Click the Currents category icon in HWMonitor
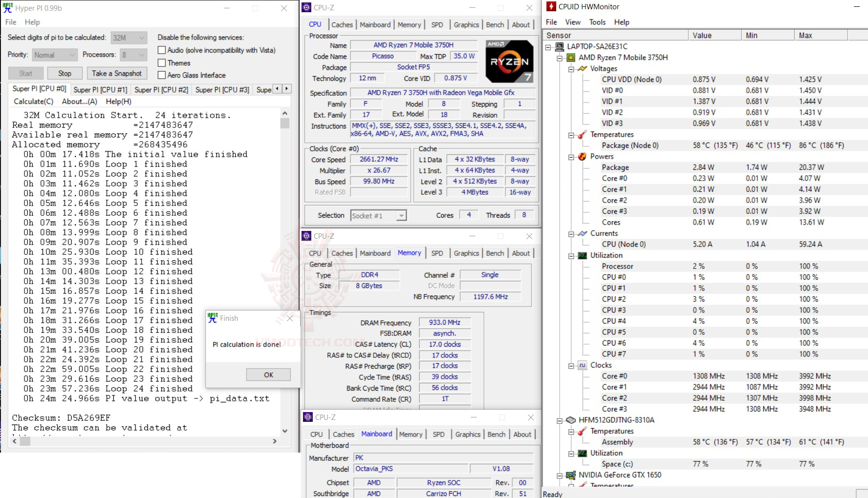The width and height of the screenshot is (868, 498). click(582, 233)
